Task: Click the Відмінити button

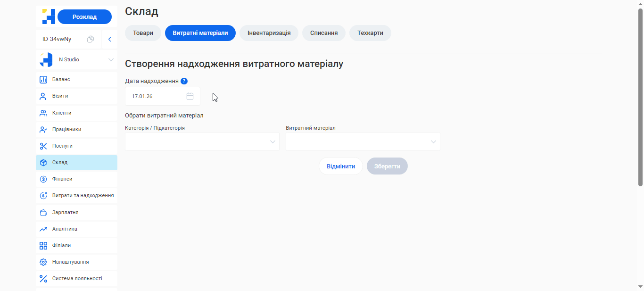Action: coord(340,166)
